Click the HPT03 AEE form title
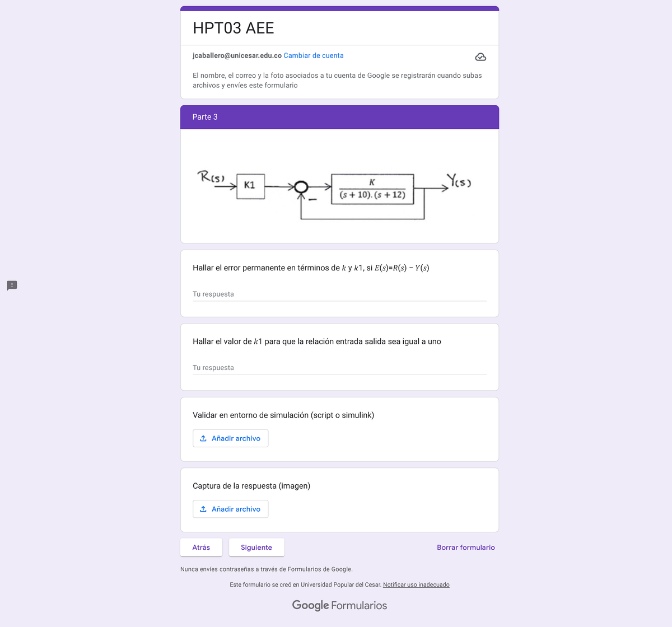Image resolution: width=672 pixels, height=627 pixels. click(234, 28)
